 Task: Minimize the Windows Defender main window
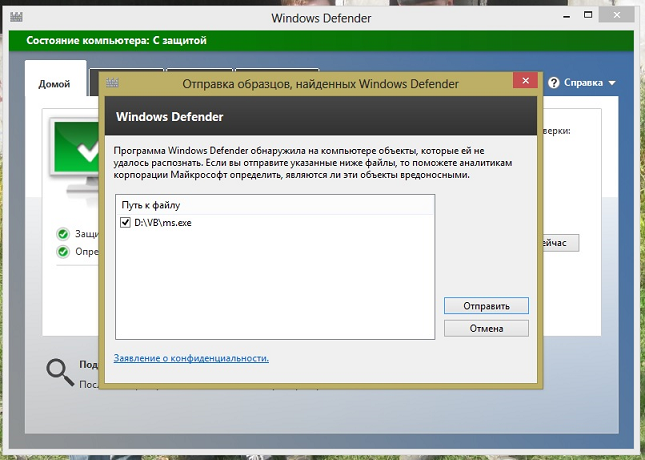(x=567, y=16)
